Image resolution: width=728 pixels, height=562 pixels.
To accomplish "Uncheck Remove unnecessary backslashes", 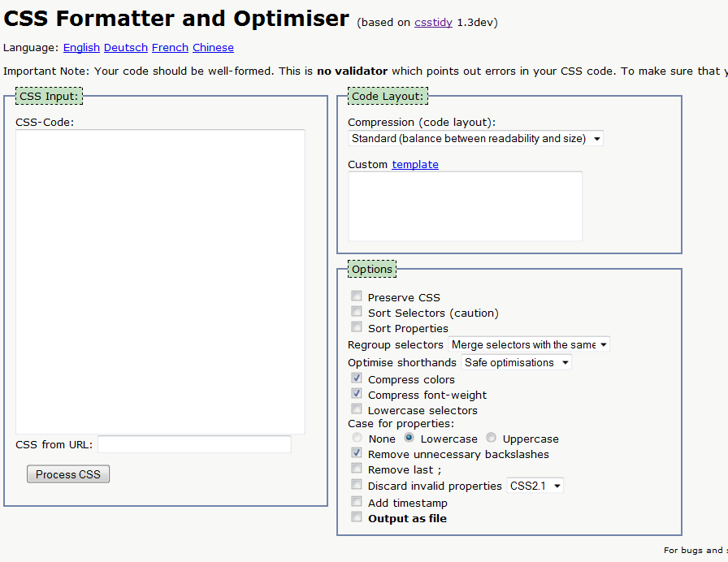I will point(356,454).
